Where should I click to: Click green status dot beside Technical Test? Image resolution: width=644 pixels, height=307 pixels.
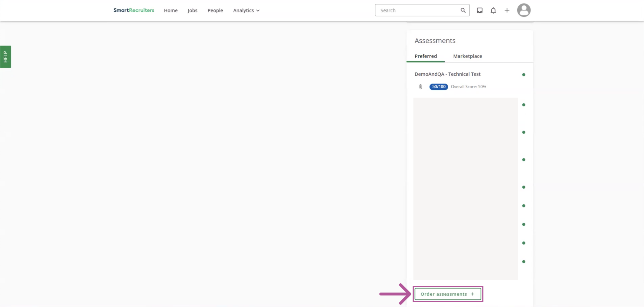click(x=523, y=75)
